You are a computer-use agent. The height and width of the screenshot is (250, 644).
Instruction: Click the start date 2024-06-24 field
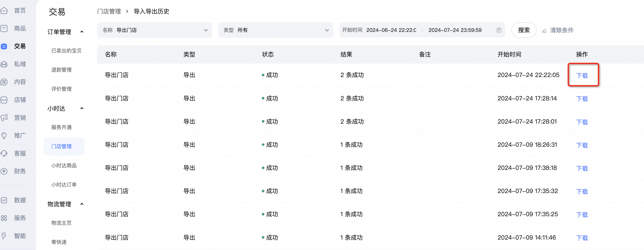pyautogui.click(x=391, y=30)
